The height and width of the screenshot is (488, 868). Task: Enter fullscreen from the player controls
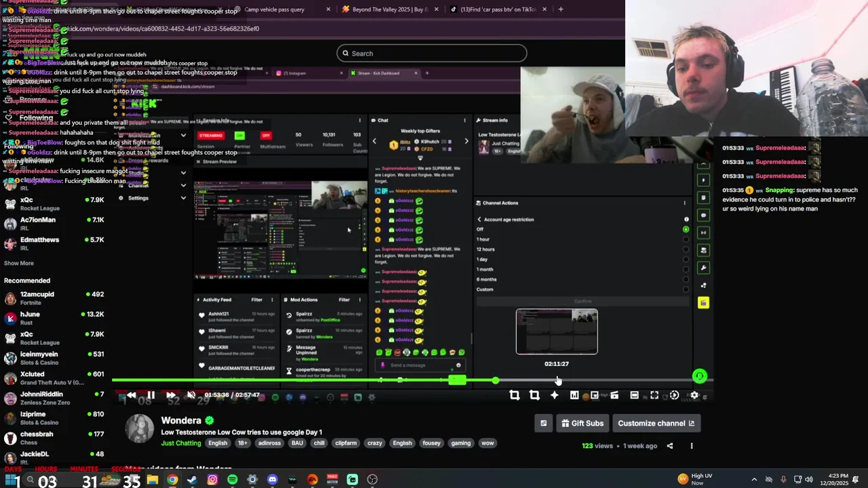[654, 395]
